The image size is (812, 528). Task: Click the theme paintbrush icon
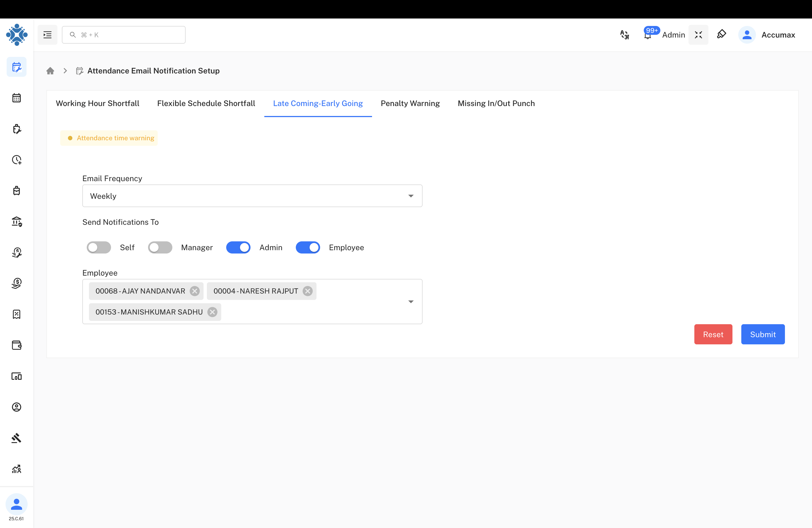(722, 35)
